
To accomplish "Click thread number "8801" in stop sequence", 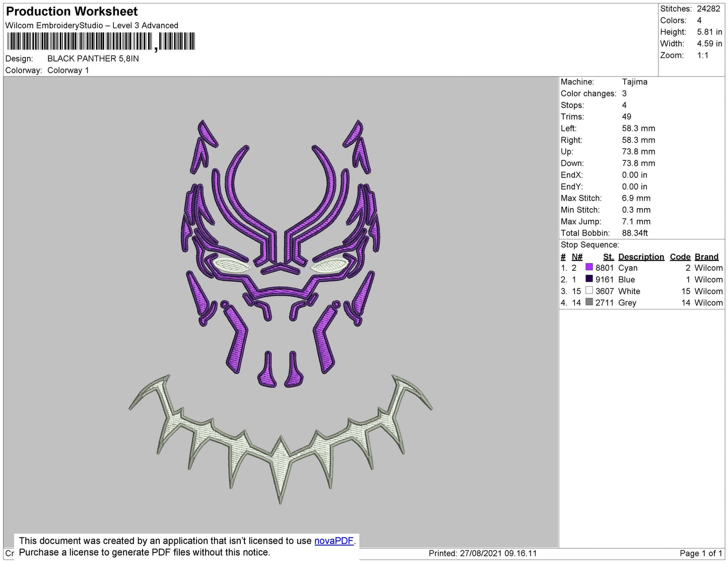I will tap(605, 268).
